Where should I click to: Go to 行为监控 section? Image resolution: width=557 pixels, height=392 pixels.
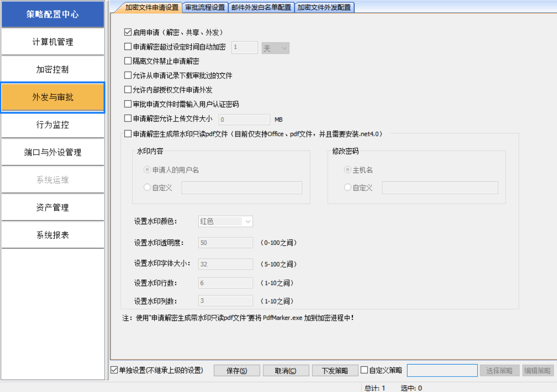click(53, 125)
